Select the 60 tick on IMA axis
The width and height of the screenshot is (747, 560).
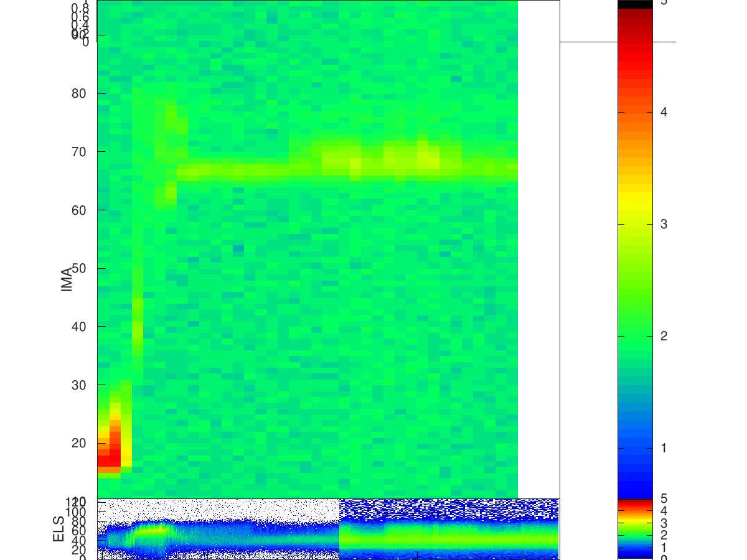(79, 210)
